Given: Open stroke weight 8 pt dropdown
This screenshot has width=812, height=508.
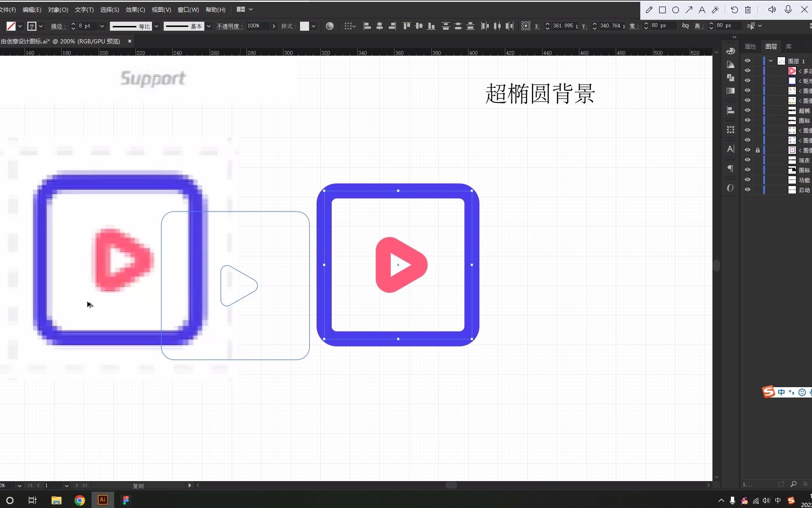Looking at the screenshot, I should click(101, 26).
